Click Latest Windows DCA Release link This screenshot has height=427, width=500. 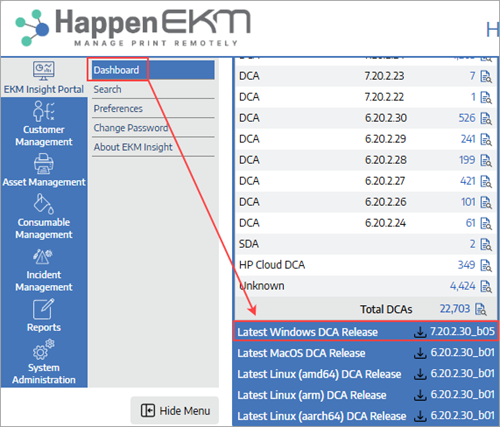[x=307, y=332]
